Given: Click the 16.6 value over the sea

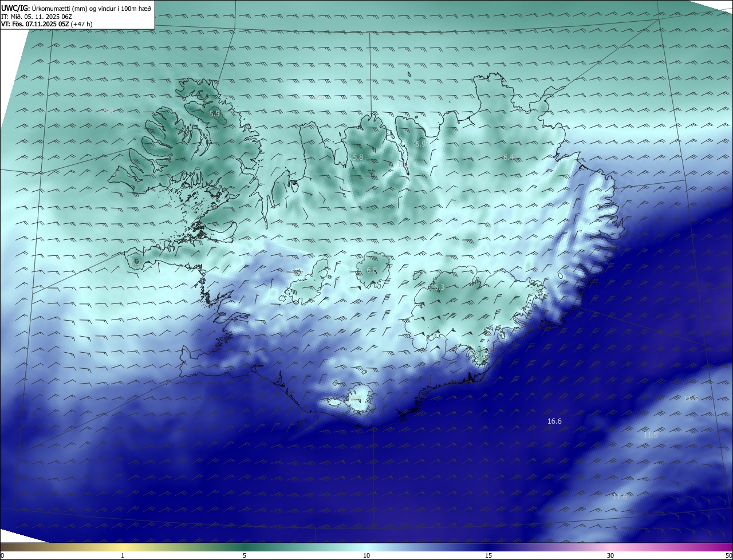Looking at the screenshot, I should [x=554, y=421].
